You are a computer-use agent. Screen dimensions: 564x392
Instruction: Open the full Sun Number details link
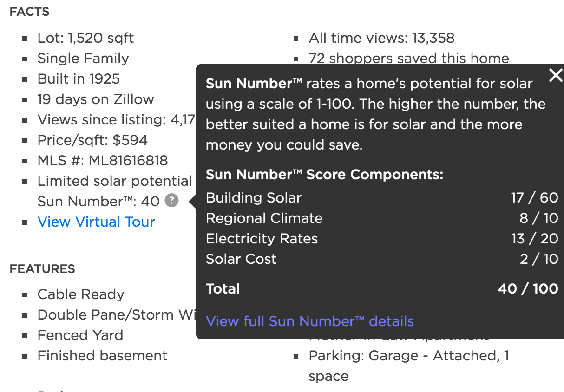click(x=309, y=321)
